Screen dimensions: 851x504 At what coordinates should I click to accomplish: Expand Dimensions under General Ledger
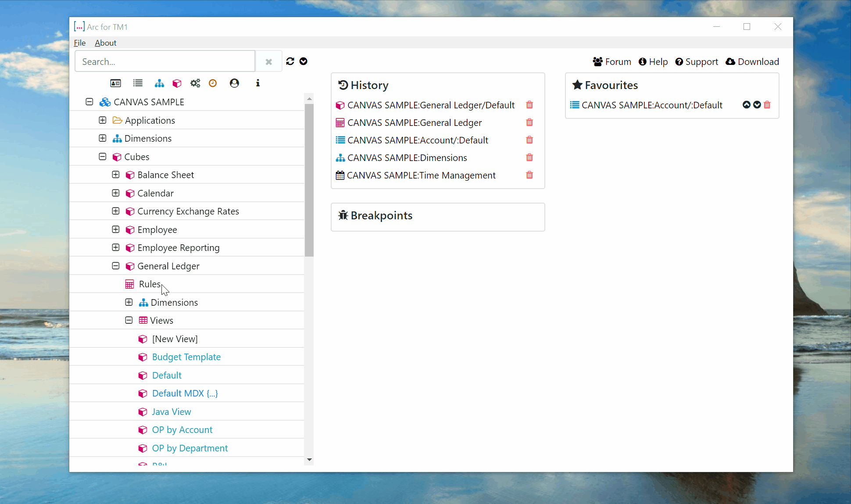[x=129, y=302]
